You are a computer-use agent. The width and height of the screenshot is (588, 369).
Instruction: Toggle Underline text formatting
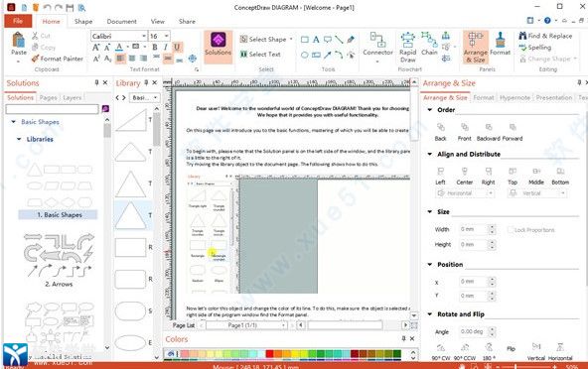(x=177, y=48)
